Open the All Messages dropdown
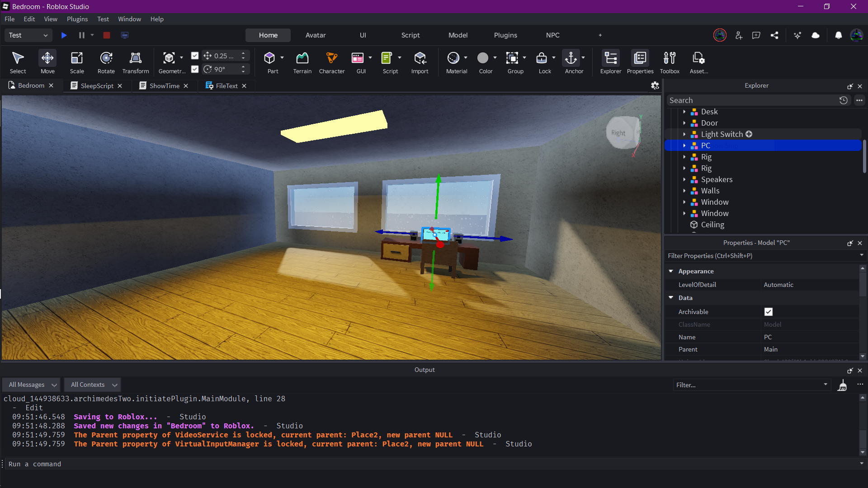 click(x=32, y=385)
